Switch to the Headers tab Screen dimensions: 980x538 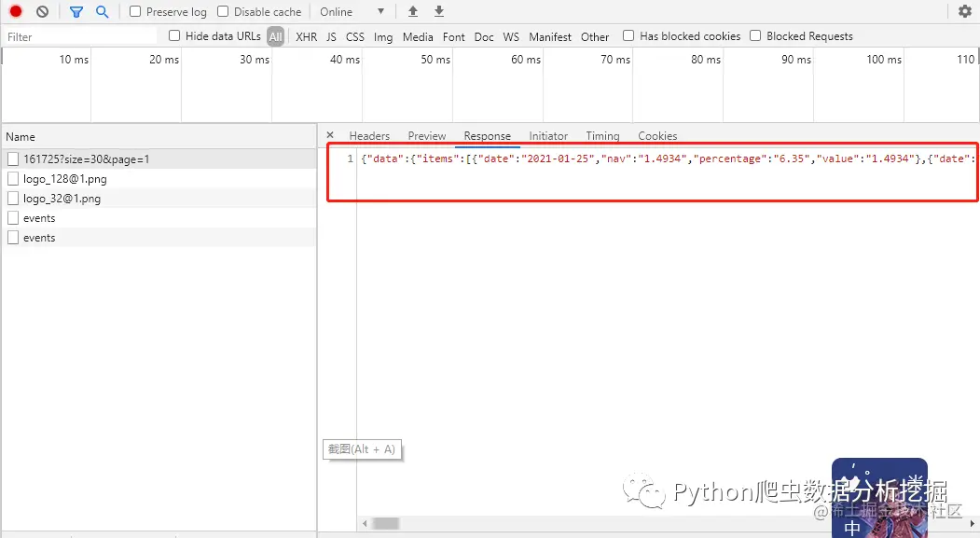[369, 135]
